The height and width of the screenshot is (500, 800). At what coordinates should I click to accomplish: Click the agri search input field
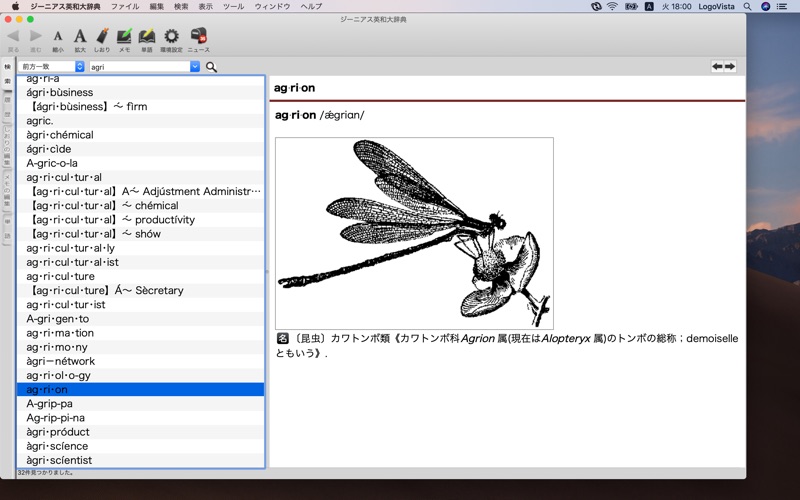pyautogui.click(x=140, y=66)
